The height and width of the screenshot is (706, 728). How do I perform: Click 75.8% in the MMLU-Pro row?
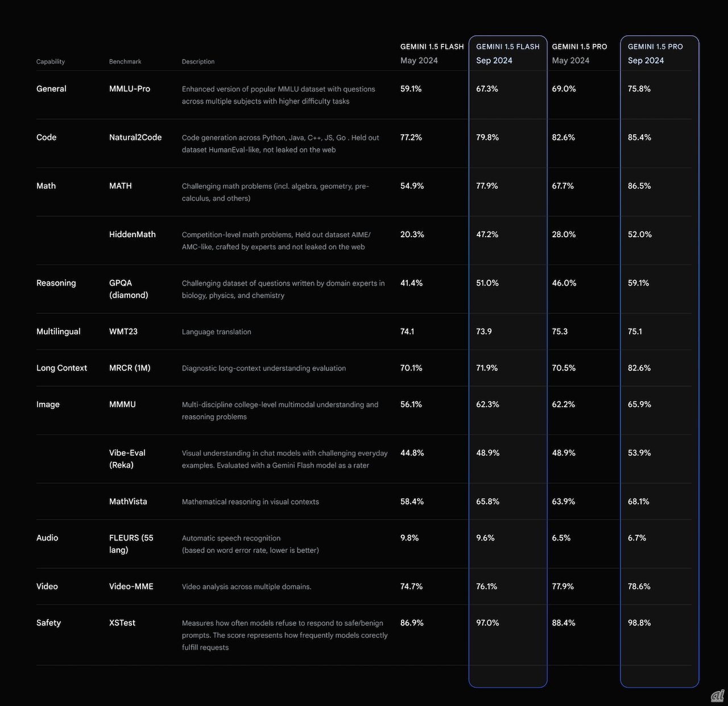pyautogui.click(x=639, y=89)
